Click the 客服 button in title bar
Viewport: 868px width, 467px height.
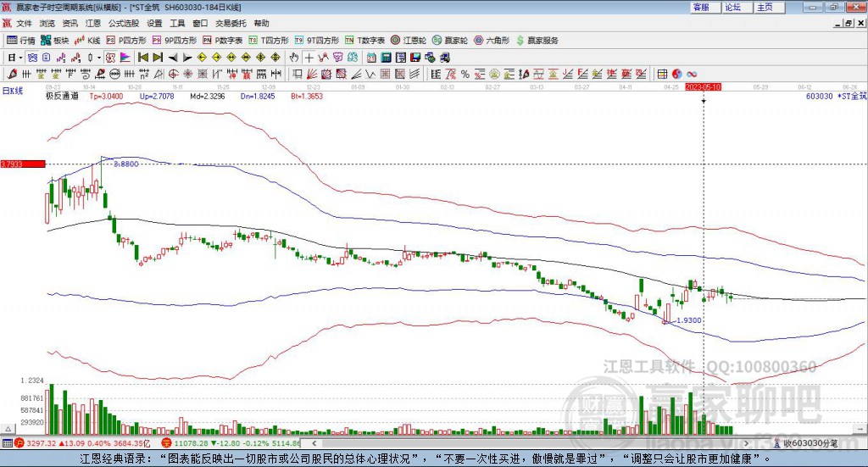pos(705,7)
